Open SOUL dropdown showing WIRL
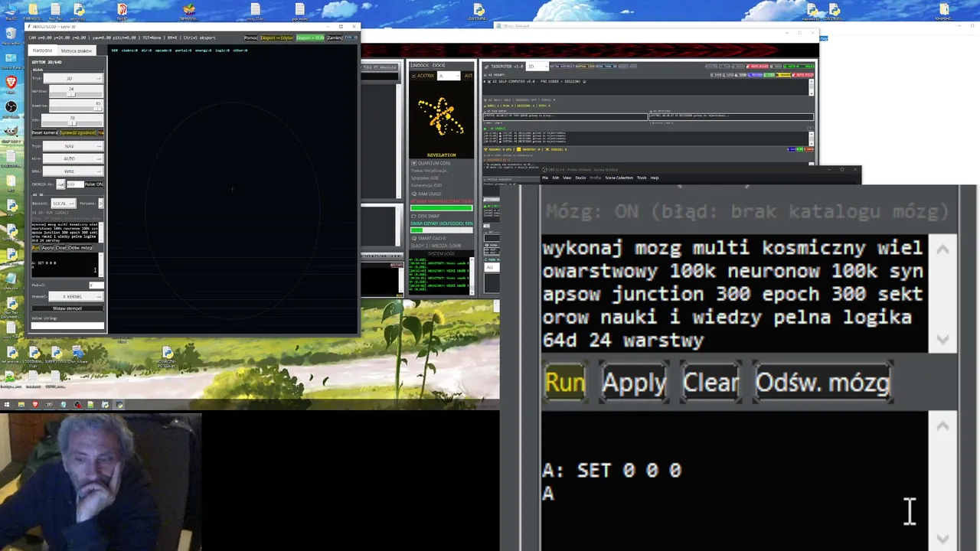The image size is (980, 551). [x=73, y=171]
